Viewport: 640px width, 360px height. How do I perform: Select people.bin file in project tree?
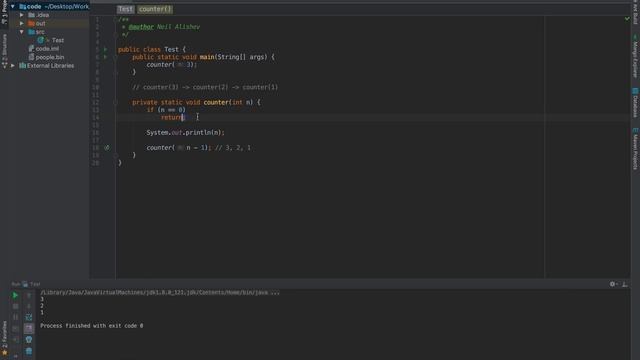coord(46,57)
